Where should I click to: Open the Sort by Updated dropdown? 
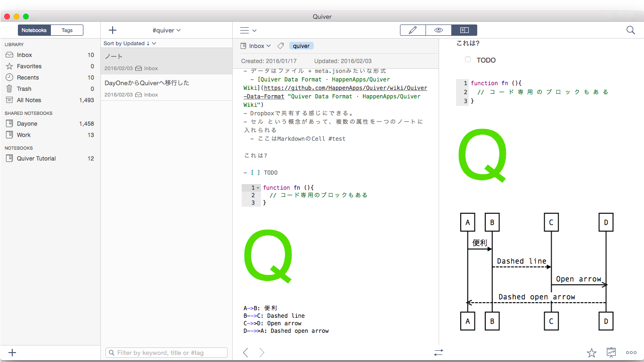[x=130, y=43]
